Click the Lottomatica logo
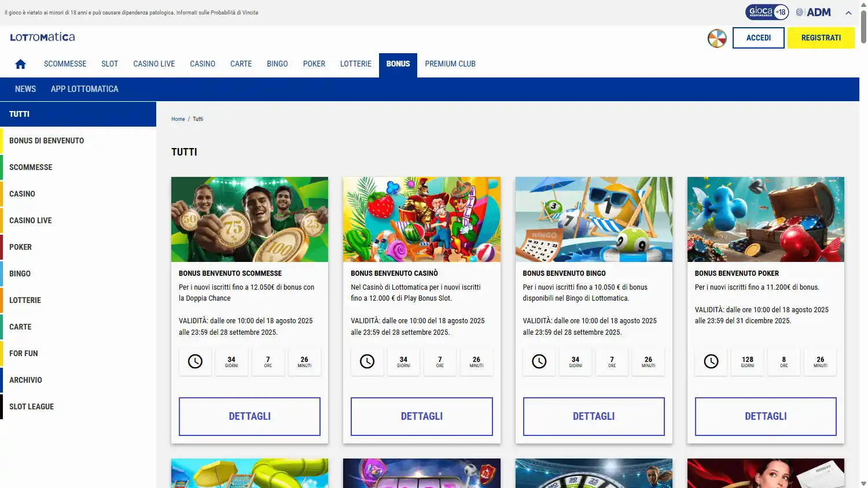Viewport: 868px width, 488px height. click(x=42, y=37)
